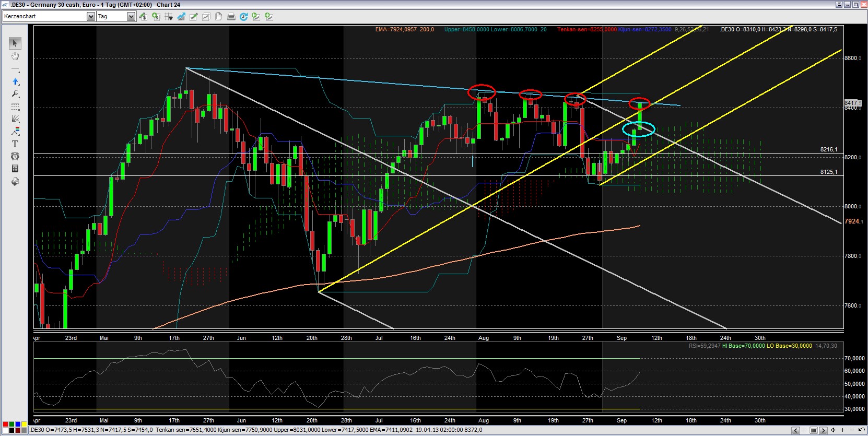868x436 pixels.
Task: Select the arrow pointer tool
Action: [15, 43]
